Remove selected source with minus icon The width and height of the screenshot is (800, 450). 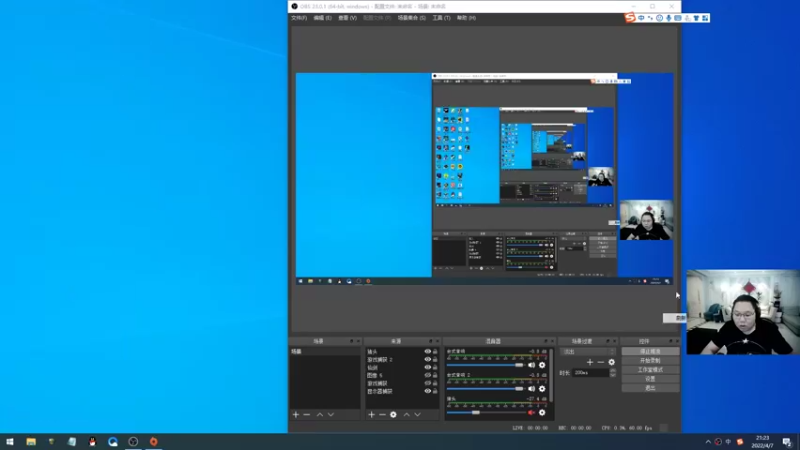coord(382,415)
